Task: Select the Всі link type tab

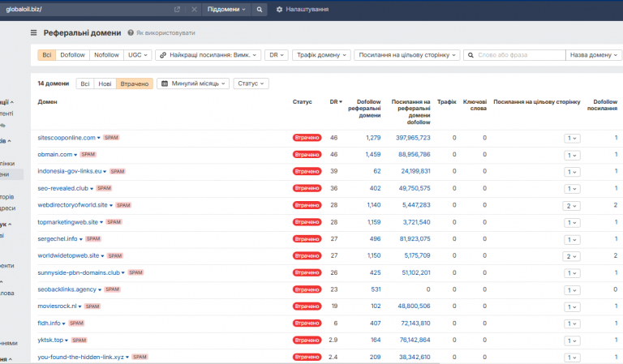Action: 47,55
